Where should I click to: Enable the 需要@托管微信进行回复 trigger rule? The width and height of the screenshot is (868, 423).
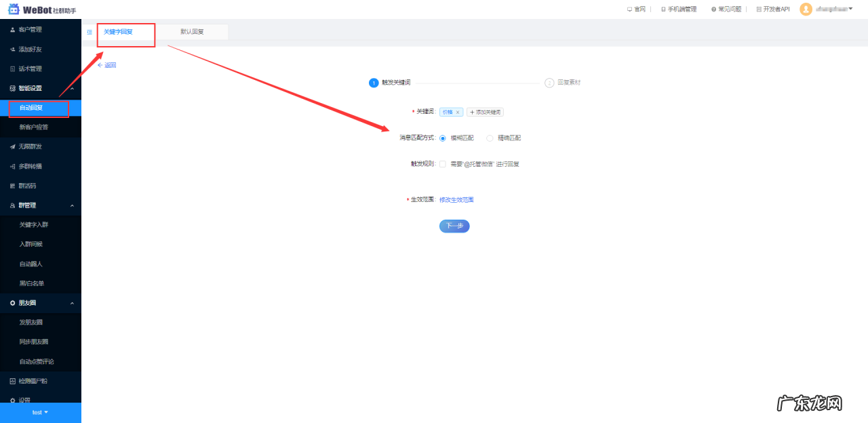tap(442, 163)
